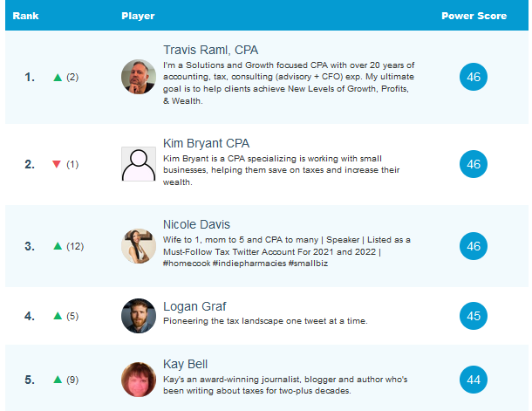The image size is (532, 411).
Task: Click Logan Graf's power score badge 45
Action: pos(474,316)
